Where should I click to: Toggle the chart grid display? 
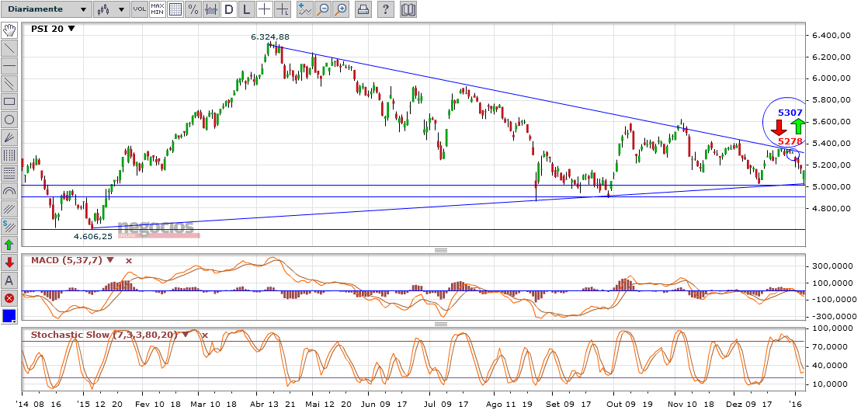coord(175,9)
